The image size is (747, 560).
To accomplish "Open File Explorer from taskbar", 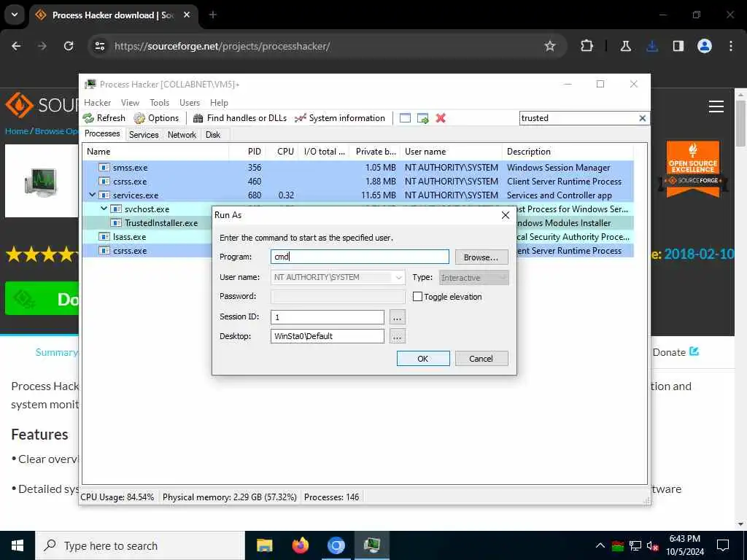I will 264,545.
